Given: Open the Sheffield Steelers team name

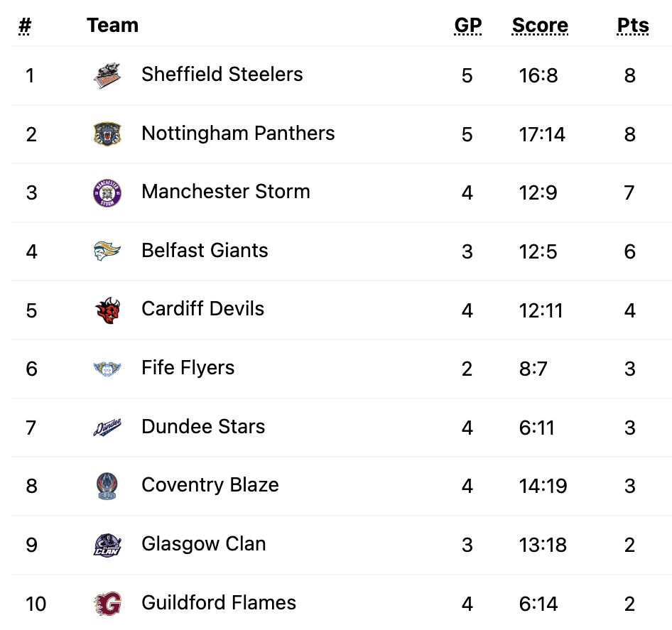Looking at the screenshot, I should click(x=222, y=74).
